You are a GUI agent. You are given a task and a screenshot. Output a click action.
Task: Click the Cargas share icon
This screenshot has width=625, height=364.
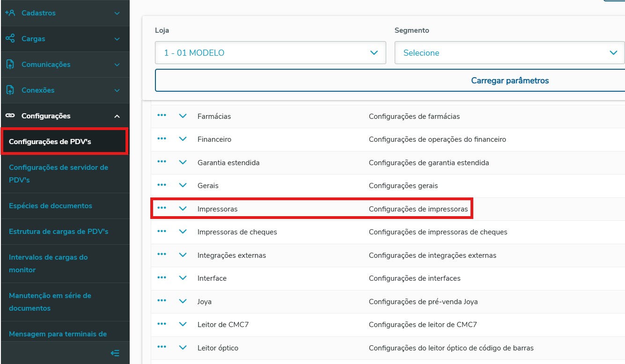point(10,39)
